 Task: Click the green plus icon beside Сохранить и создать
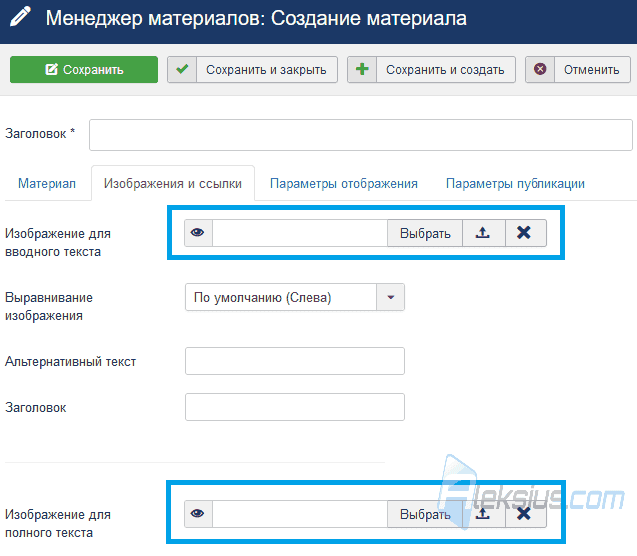click(362, 69)
